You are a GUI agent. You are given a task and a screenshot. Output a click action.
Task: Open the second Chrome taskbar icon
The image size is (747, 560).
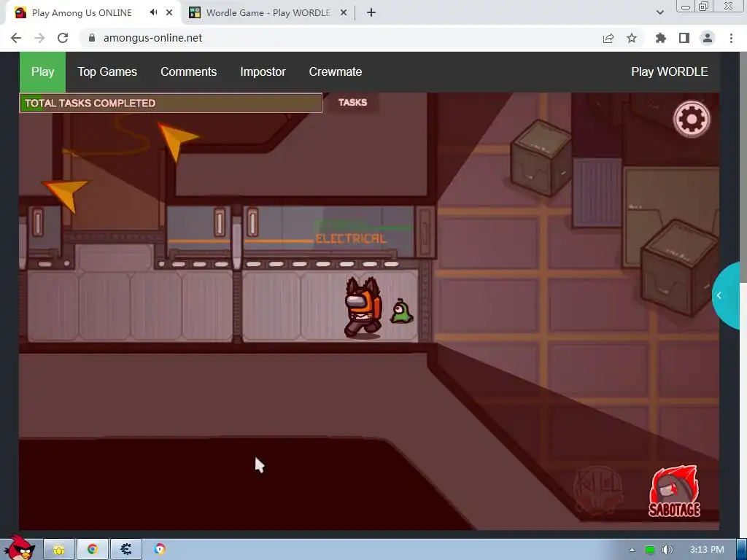coord(160,549)
